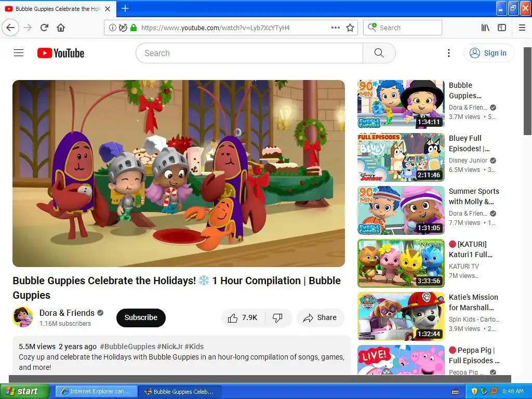Click the 'Bluey Full Episodes!' title
532x399 pixels.
469,143
